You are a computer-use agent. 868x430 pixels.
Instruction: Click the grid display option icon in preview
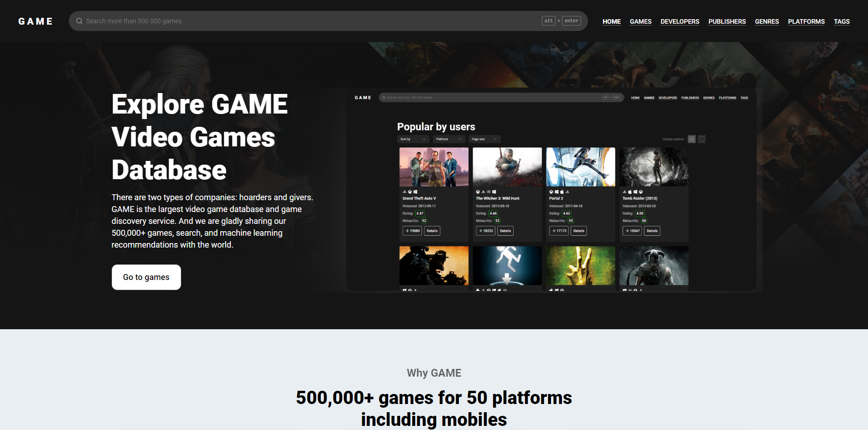tap(691, 139)
